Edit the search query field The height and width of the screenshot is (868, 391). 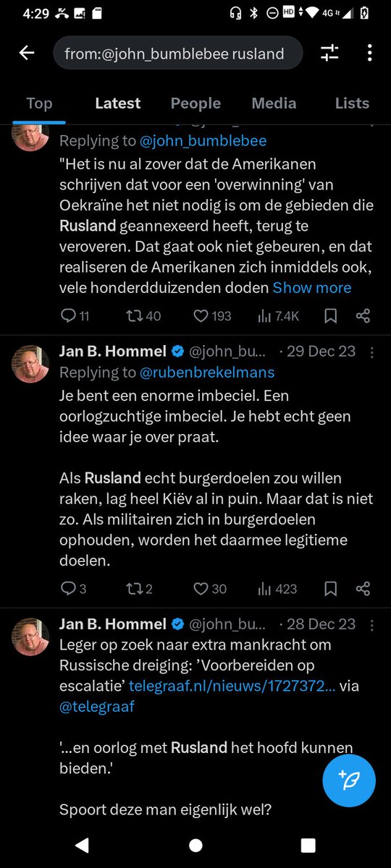177,54
